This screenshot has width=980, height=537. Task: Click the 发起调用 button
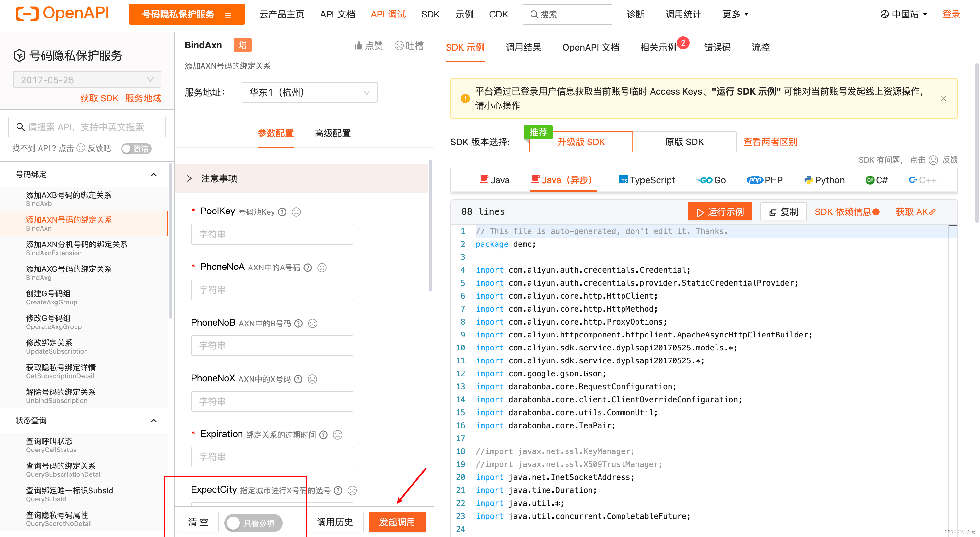[397, 522]
